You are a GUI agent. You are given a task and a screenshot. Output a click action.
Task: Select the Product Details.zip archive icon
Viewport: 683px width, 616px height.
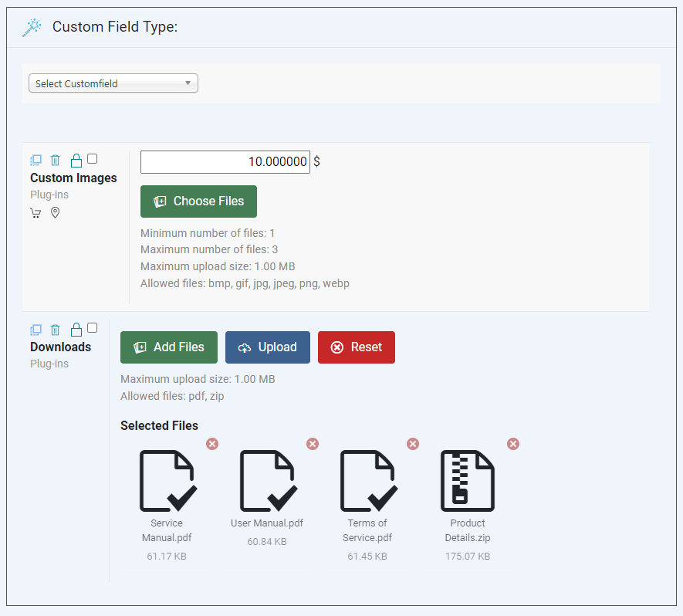tap(468, 480)
